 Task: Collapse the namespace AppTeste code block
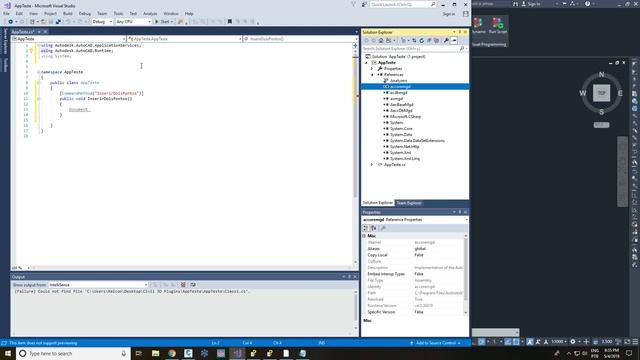39,72
